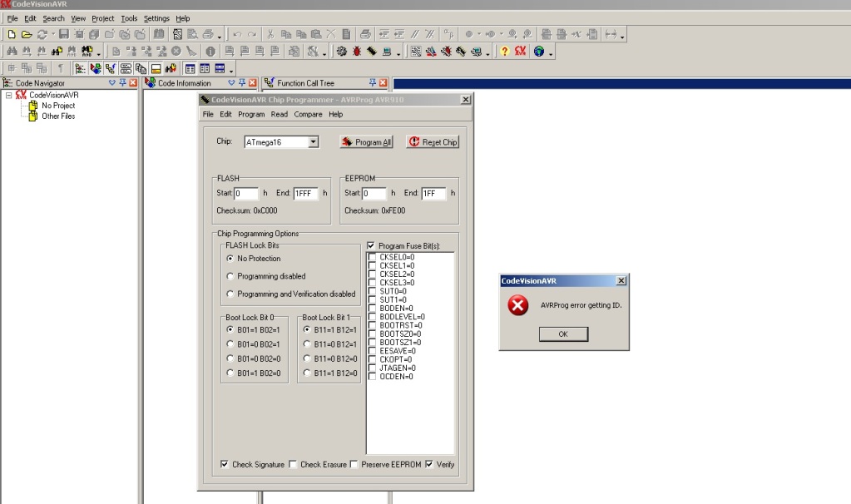Expand dropdown next to globe icon
The height and width of the screenshot is (504, 851).
[551, 53]
